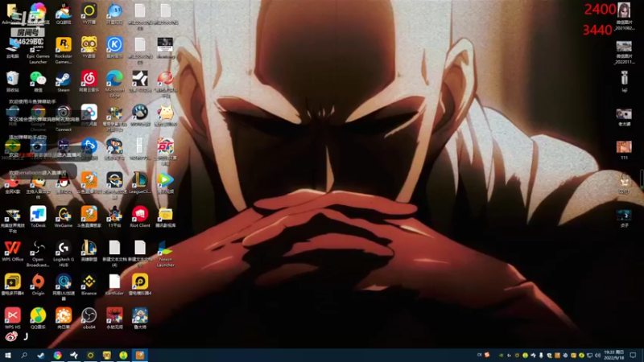Launch the LeagueClient desktop shortcut

(140, 183)
